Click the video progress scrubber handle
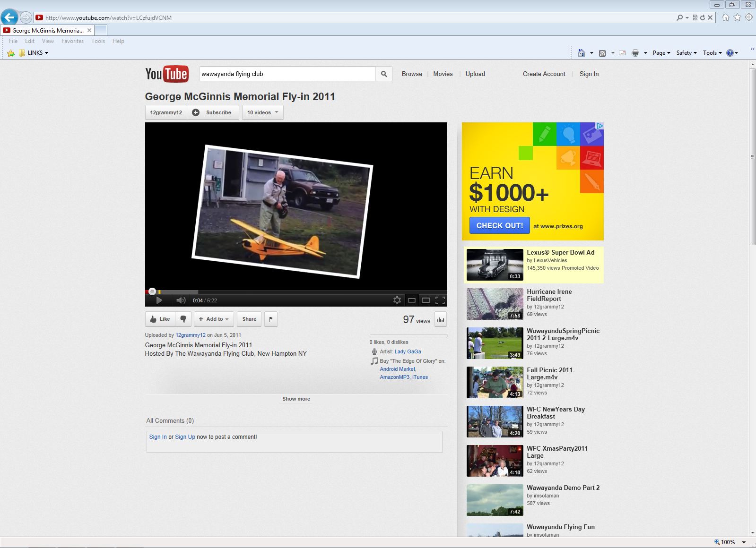Image resolution: width=756 pixels, height=548 pixels. click(152, 291)
